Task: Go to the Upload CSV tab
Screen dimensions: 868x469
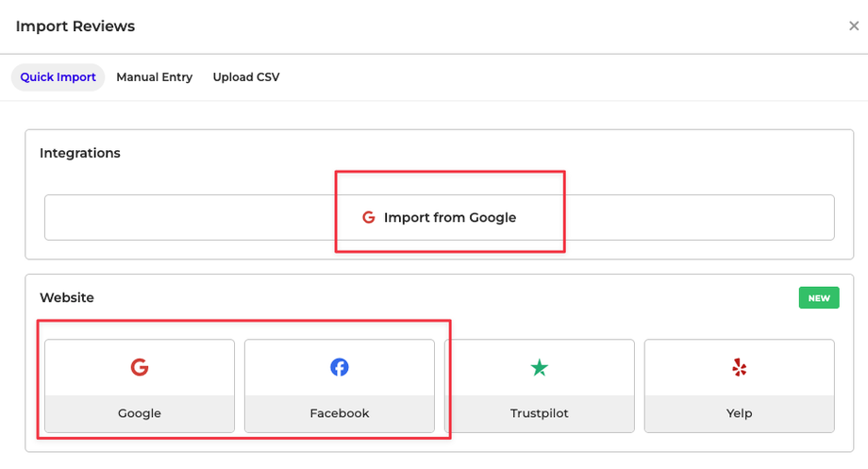Action: click(246, 77)
